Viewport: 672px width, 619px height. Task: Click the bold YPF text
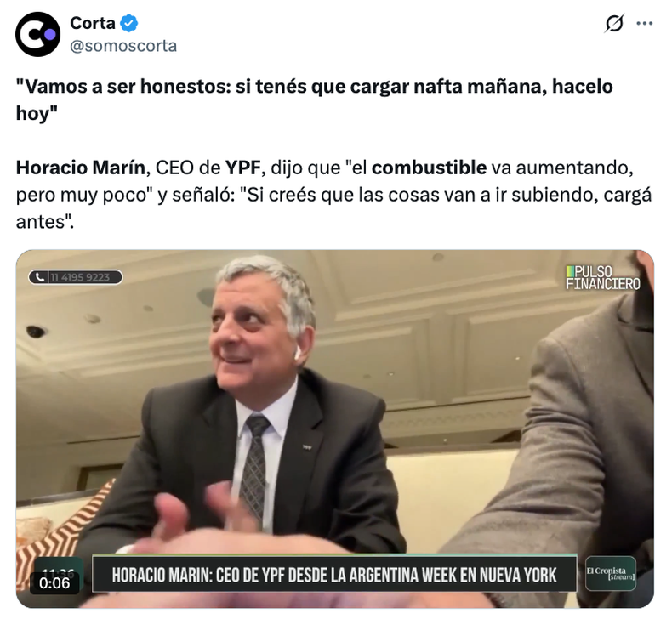tap(243, 168)
